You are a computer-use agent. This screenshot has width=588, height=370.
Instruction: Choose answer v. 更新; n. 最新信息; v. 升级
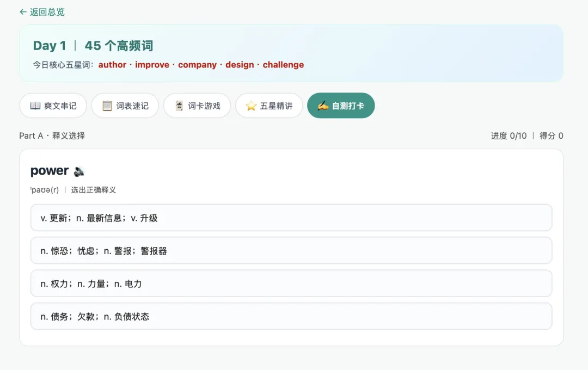(x=291, y=218)
